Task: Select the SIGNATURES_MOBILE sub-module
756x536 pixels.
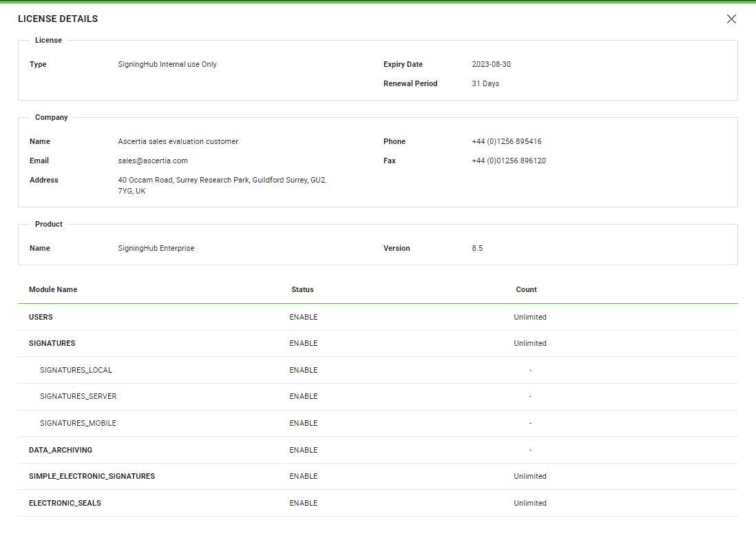Action: point(78,423)
